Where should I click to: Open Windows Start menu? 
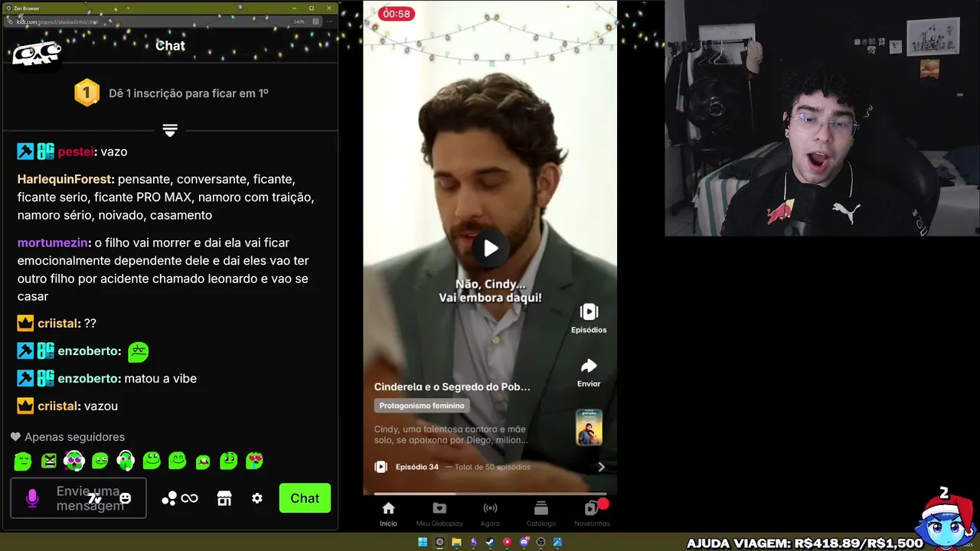pyautogui.click(x=423, y=543)
